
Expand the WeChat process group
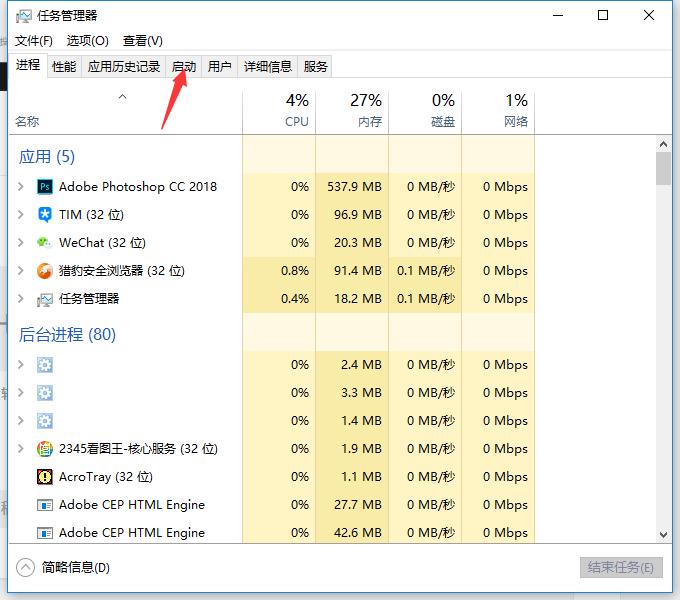click(x=21, y=243)
